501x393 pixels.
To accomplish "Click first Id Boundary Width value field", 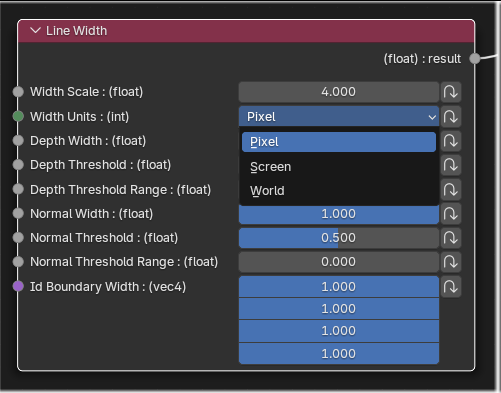I will (x=339, y=287).
